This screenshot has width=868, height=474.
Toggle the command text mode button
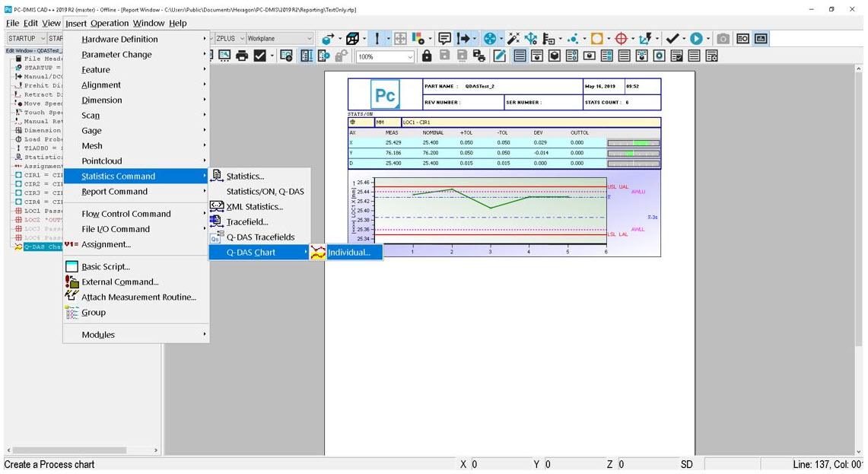click(x=518, y=55)
